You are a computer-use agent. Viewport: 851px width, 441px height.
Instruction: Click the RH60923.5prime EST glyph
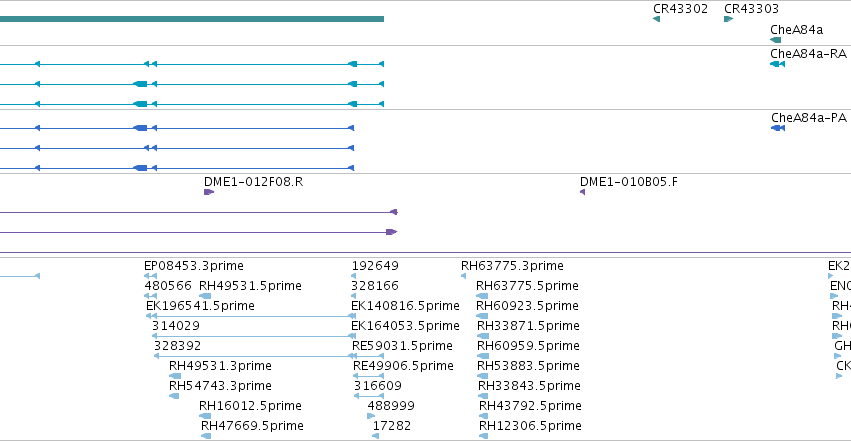pos(482,316)
